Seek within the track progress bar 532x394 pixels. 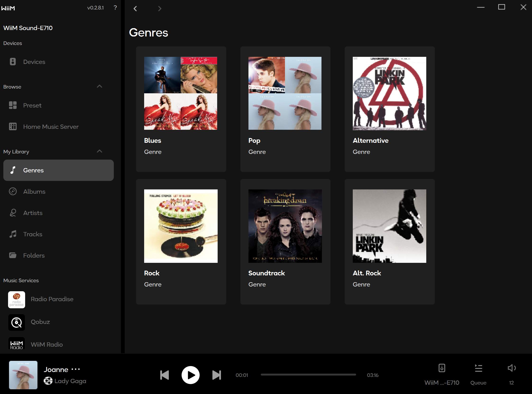308,375
